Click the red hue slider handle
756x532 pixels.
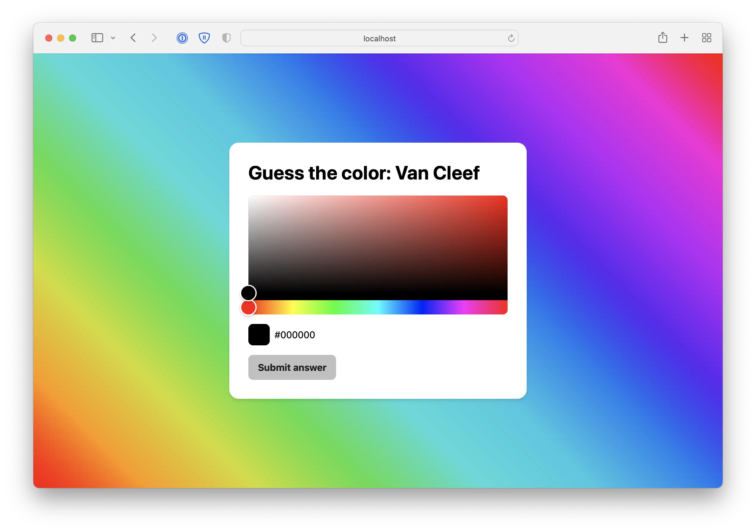249,307
